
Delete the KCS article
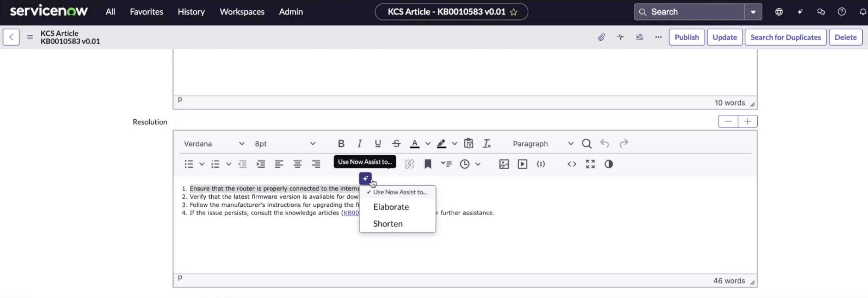pyautogui.click(x=846, y=37)
